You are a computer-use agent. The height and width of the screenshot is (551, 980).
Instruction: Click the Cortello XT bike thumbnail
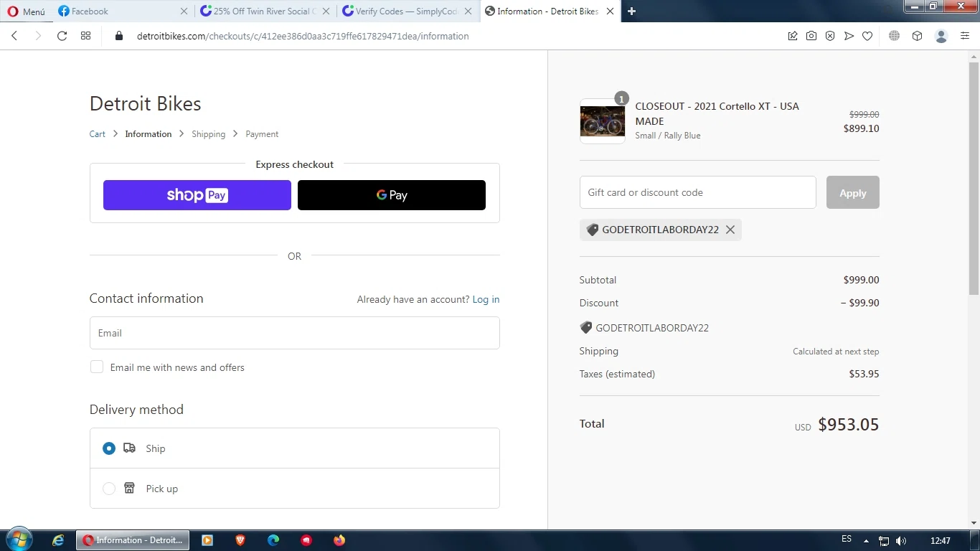[603, 121]
